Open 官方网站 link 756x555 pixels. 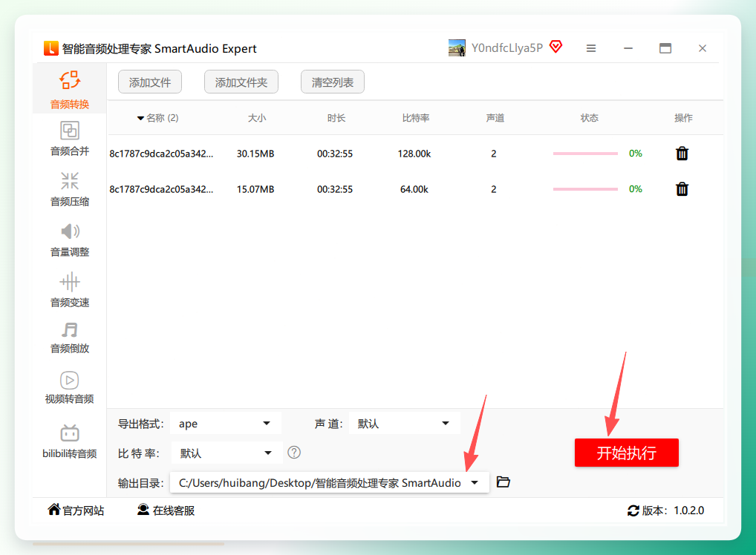tap(76, 510)
